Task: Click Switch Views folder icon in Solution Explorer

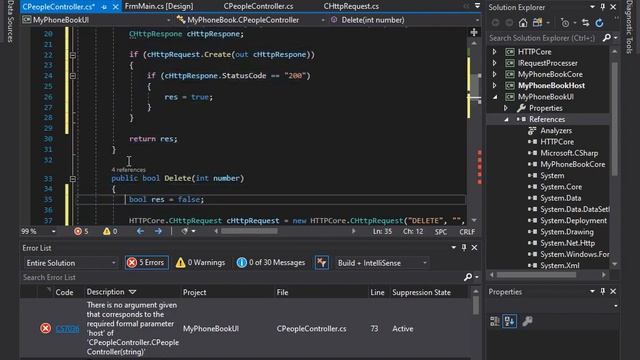Action: pyautogui.click(x=538, y=23)
